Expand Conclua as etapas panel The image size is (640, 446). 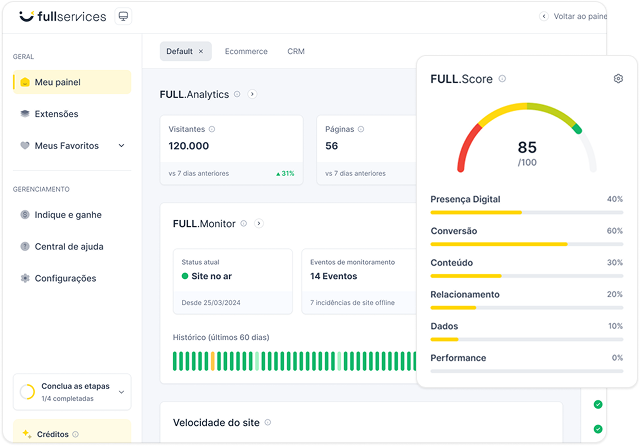pos(121,392)
